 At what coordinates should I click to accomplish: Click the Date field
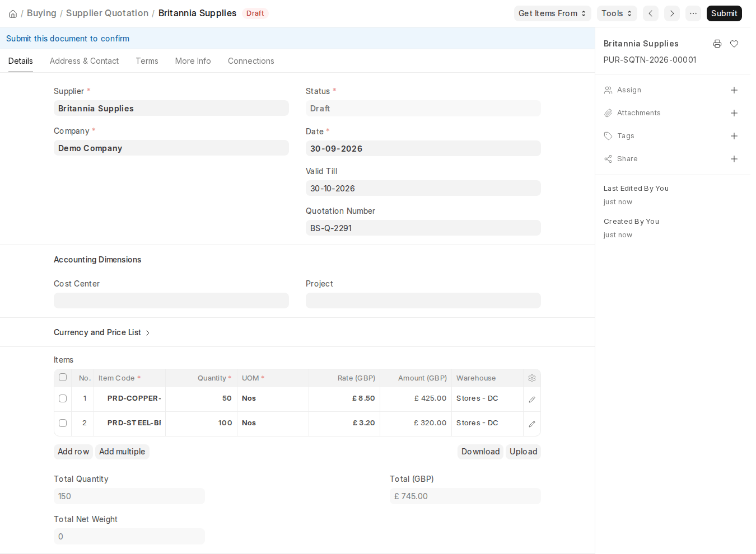click(x=423, y=148)
